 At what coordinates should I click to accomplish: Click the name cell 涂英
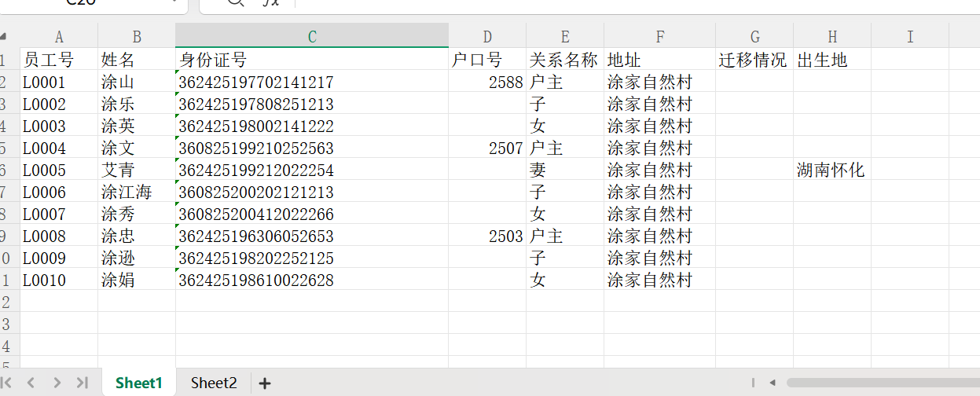click(x=137, y=126)
